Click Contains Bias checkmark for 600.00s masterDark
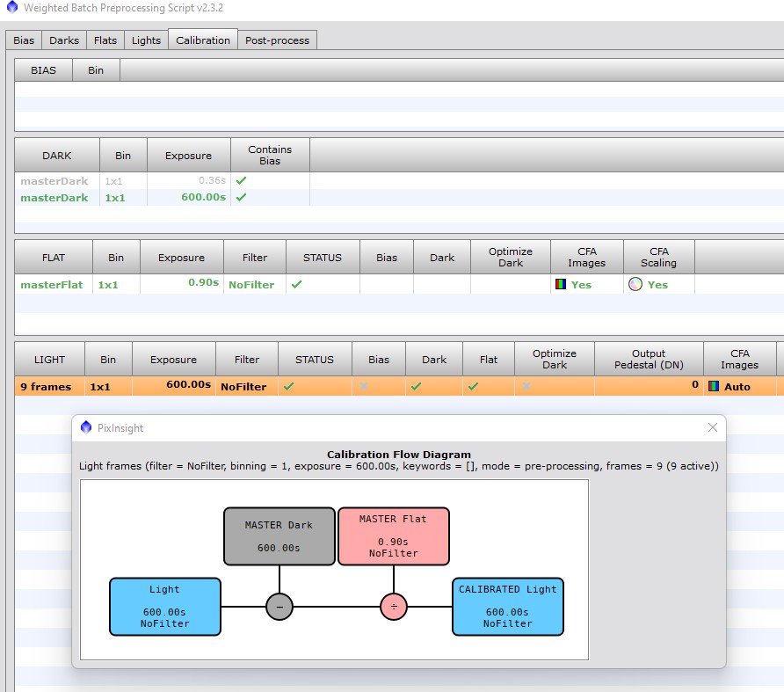This screenshot has height=692, width=784. [241, 197]
